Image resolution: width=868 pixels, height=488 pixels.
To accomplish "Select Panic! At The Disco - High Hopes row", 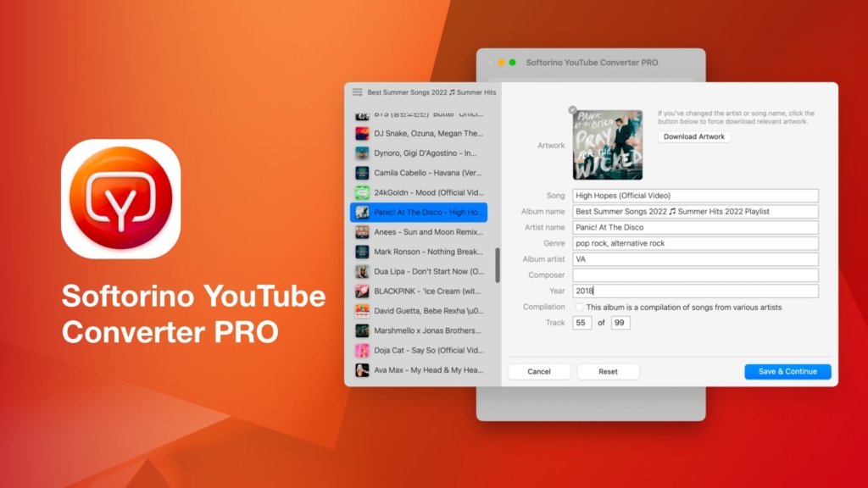I will (x=419, y=213).
